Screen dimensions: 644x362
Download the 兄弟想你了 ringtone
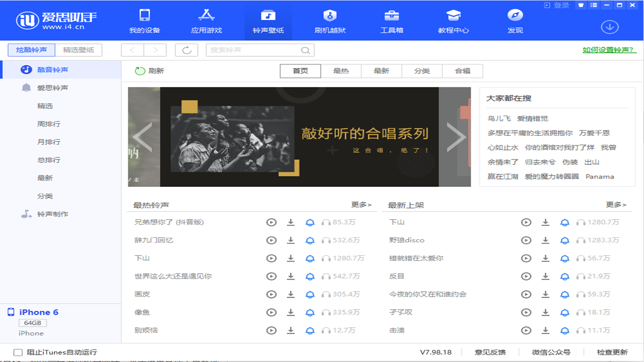[x=291, y=222]
